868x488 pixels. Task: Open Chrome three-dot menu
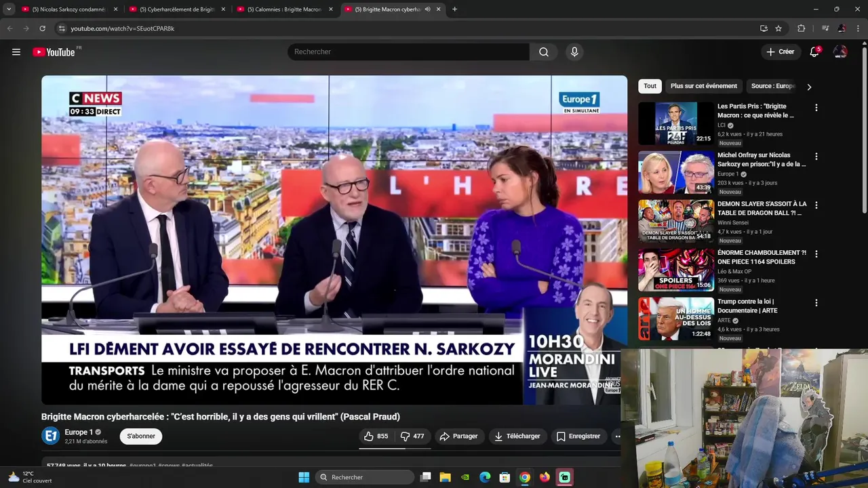point(859,28)
